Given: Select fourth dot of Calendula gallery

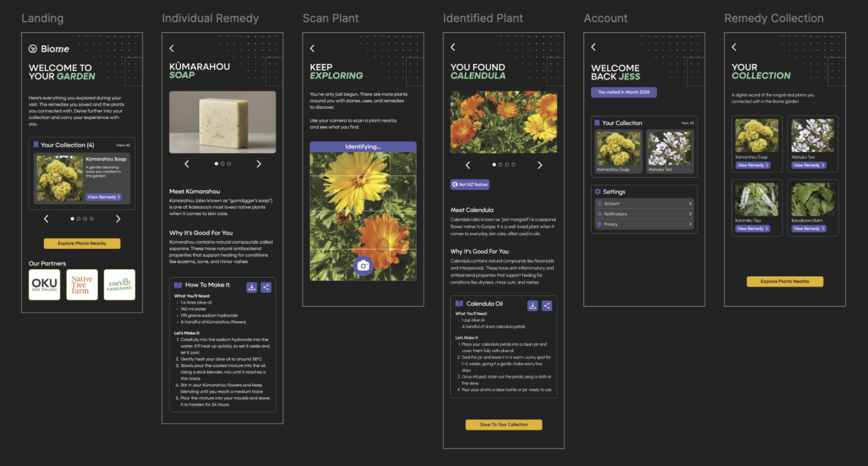Looking at the screenshot, I should pyautogui.click(x=513, y=165).
